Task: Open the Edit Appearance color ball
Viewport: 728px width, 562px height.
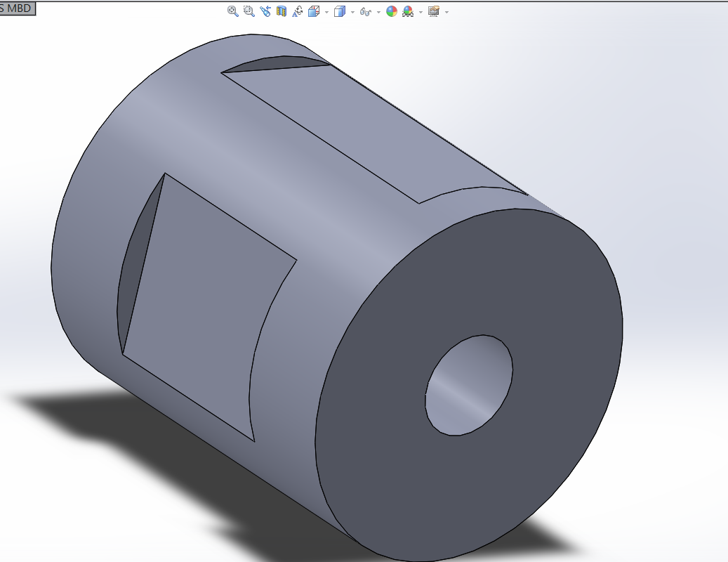Action: click(x=392, y=11)
